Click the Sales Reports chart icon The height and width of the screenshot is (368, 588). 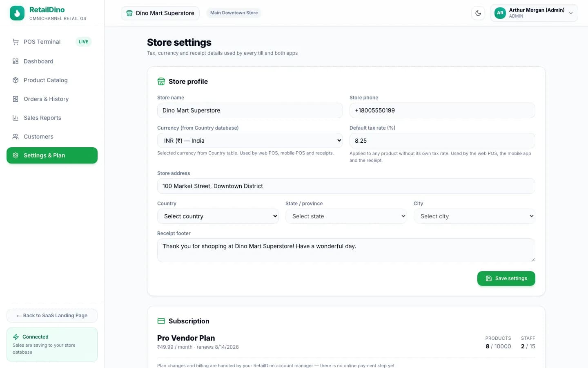(x=16, y=118)
